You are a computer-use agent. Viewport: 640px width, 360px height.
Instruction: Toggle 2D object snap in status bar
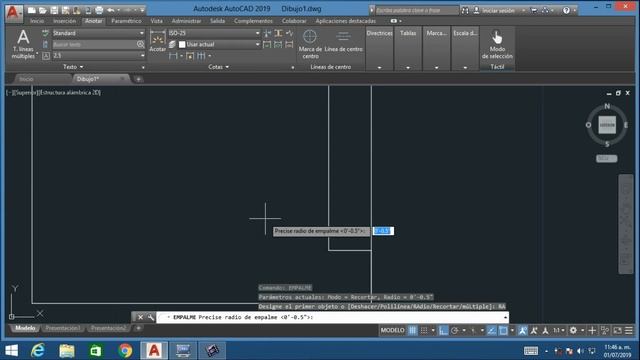tap(503, 330)
